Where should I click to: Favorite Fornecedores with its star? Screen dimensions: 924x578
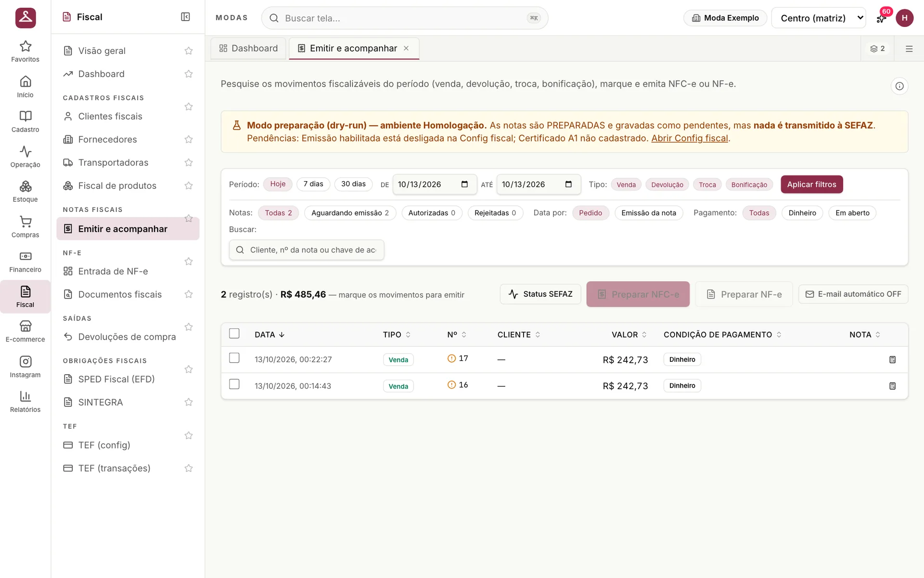tap(189, 139)
